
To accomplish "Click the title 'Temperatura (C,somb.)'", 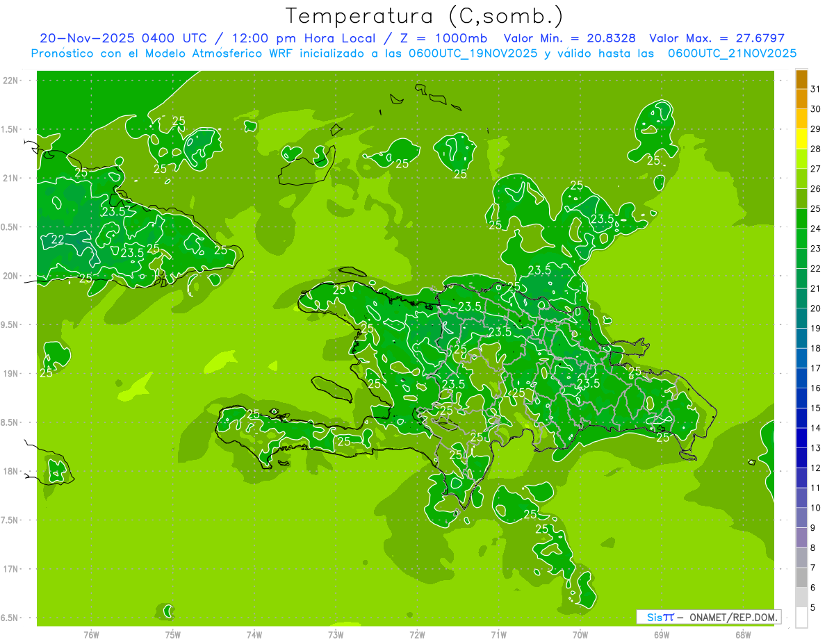I will point(424,16).
